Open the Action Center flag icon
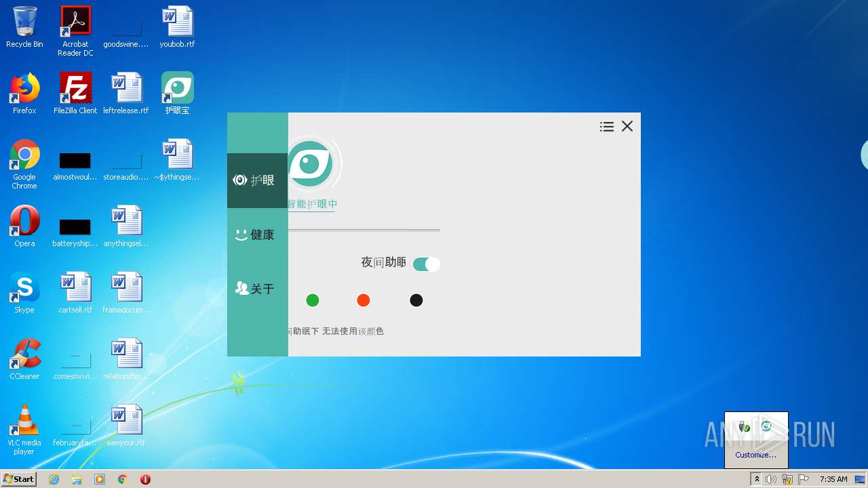Image resolution: width=868 pixels, height=488 pixels. pyautogui.click(x=804, y=479)
